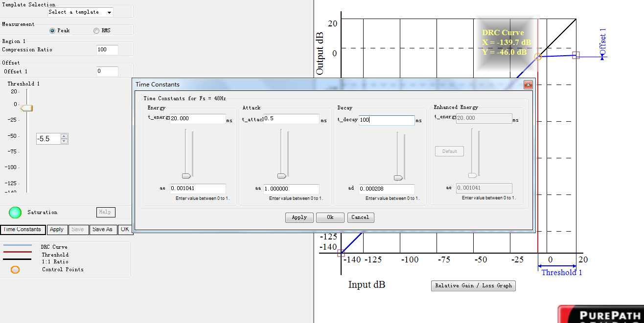This screenshot has height=323, width=644.
Task: Click the t_energy ms input field
Action: (x=198, y=119)
